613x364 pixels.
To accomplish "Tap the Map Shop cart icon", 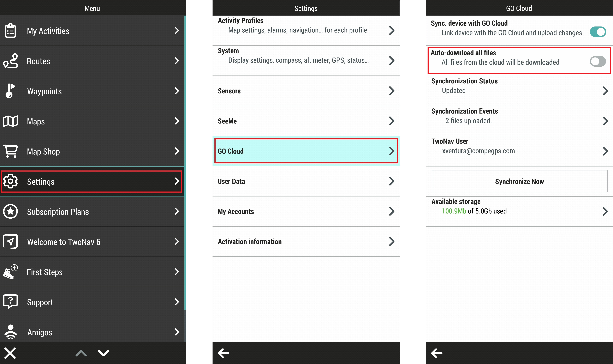I will (10, 151).
